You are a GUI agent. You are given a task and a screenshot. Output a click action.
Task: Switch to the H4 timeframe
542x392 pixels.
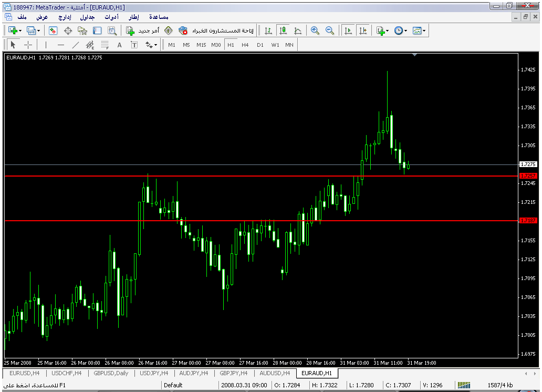[x=245, y=45]
